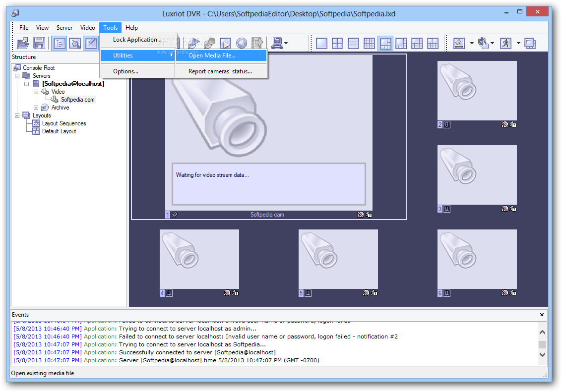562x392 pixels.
Task: Click the running-man motion icon
Action: [506, 43]
